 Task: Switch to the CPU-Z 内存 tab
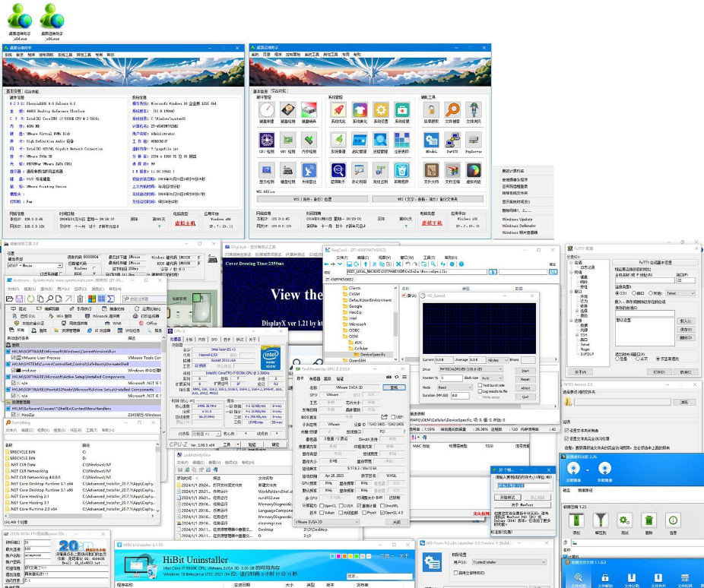202,339
